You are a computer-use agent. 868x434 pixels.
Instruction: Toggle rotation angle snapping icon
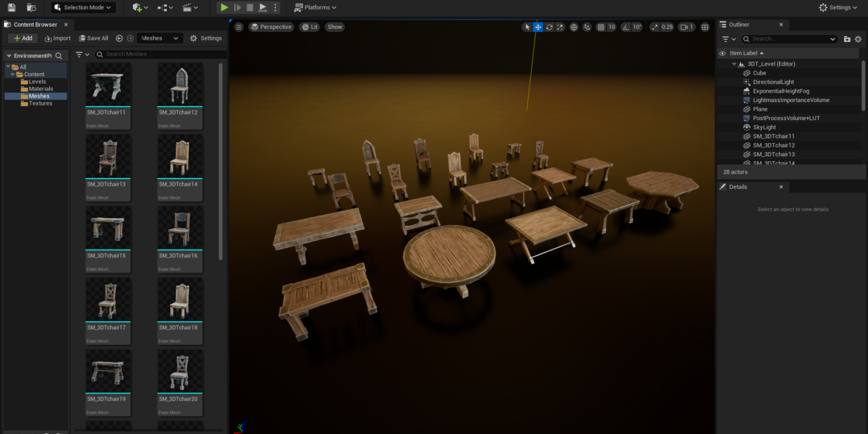pyautogui.click(x=626, y=27)
